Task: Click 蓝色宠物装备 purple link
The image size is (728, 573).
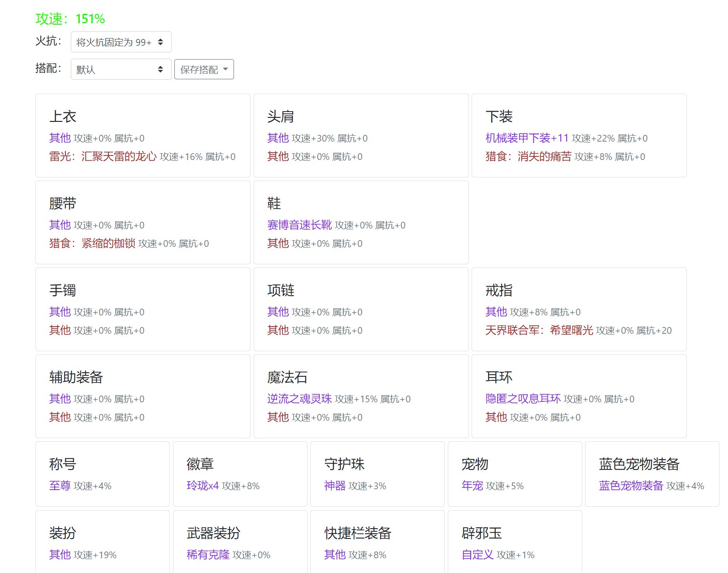Action: click(631, 486)
